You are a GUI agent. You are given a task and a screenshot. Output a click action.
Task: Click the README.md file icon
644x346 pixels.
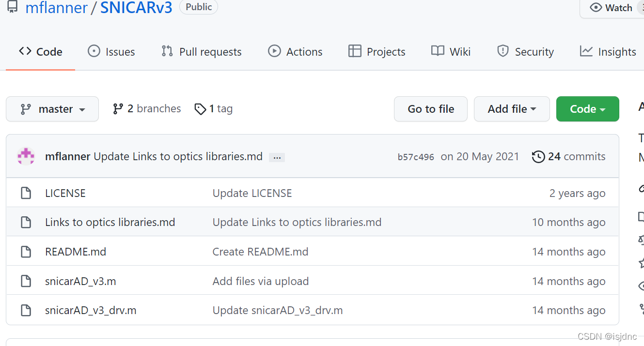[26, 252]
